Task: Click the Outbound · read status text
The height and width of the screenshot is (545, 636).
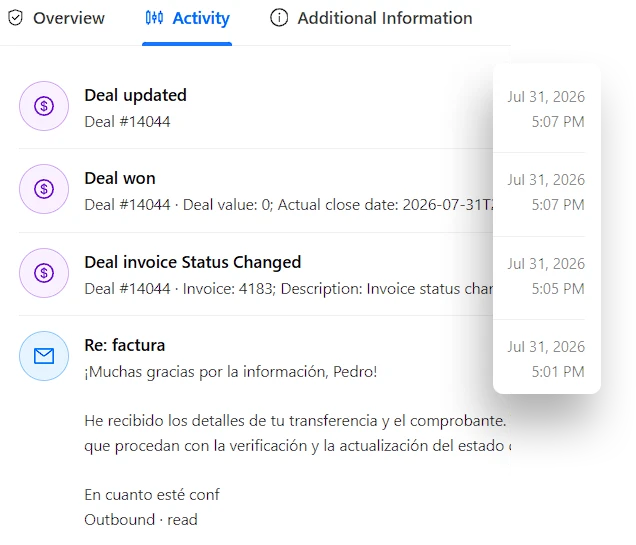Action: click(141, 519)
